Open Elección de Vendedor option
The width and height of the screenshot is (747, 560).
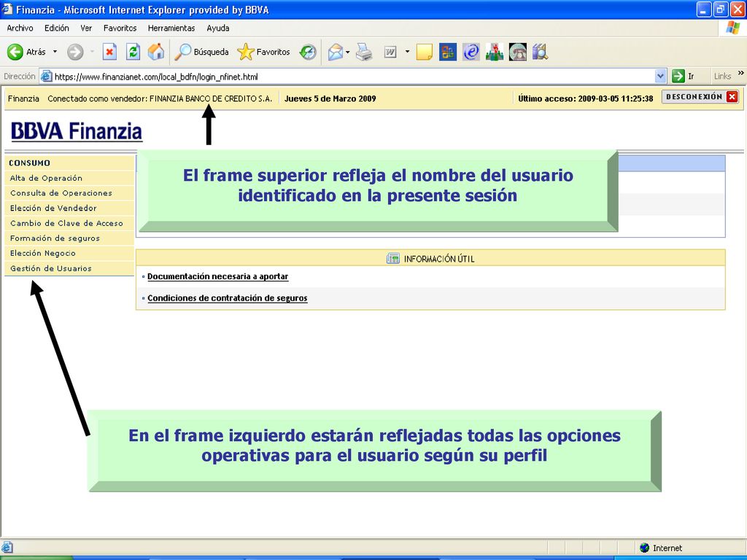click(53, 208)
